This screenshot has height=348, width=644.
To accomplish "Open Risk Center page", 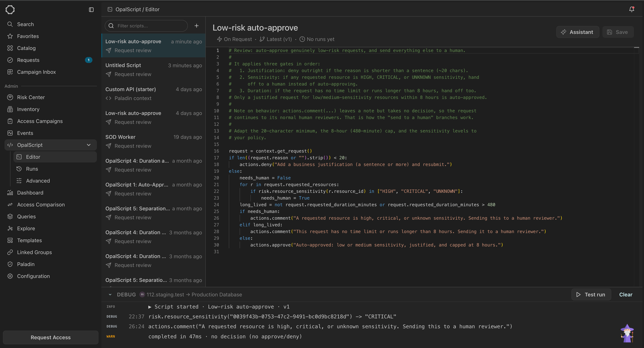I will point(50,97).
